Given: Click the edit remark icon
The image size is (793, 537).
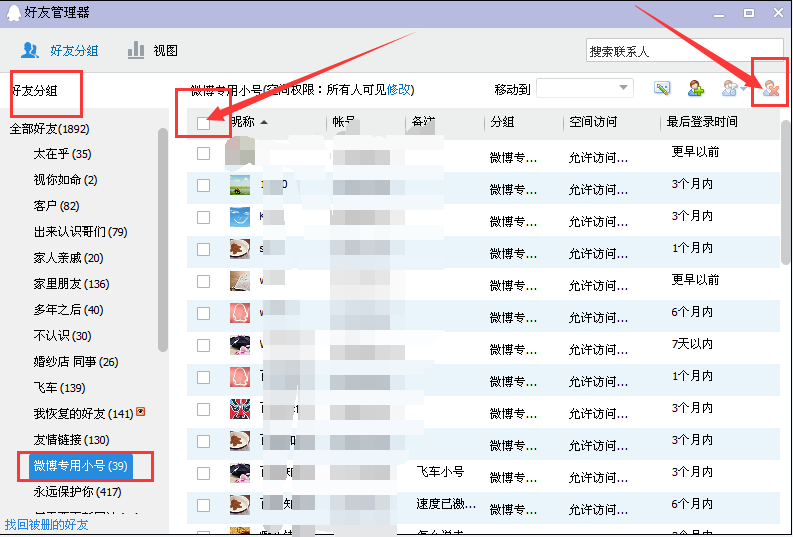Looking at the screenshot, I should pos(662,89).
